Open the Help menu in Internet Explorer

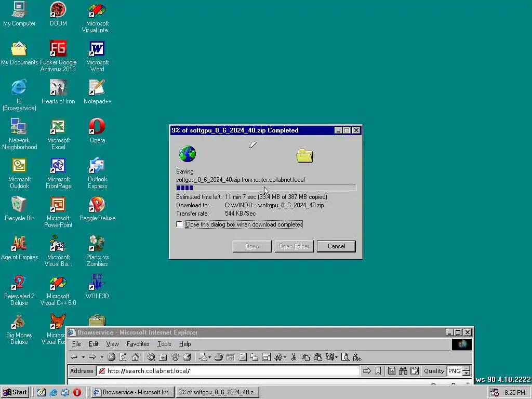185,344
